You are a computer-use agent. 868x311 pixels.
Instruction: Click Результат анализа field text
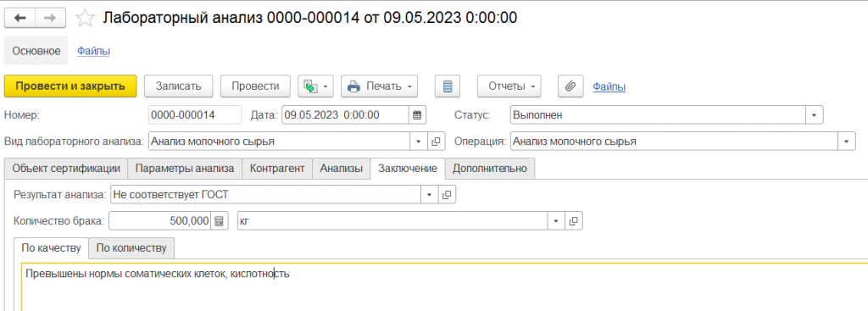point(265,195)
